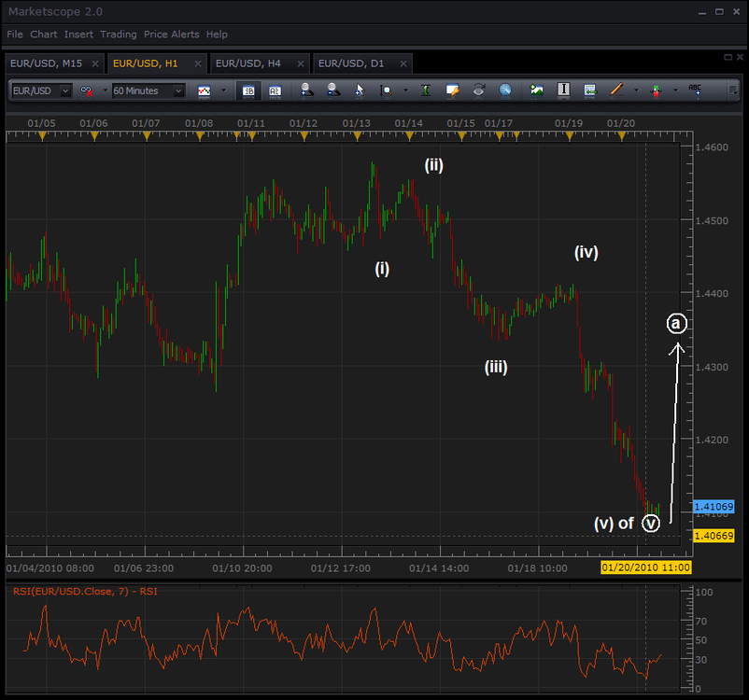Click the 1.4500 price axis value
Screen dimensions: 749x700
[712, 220]
